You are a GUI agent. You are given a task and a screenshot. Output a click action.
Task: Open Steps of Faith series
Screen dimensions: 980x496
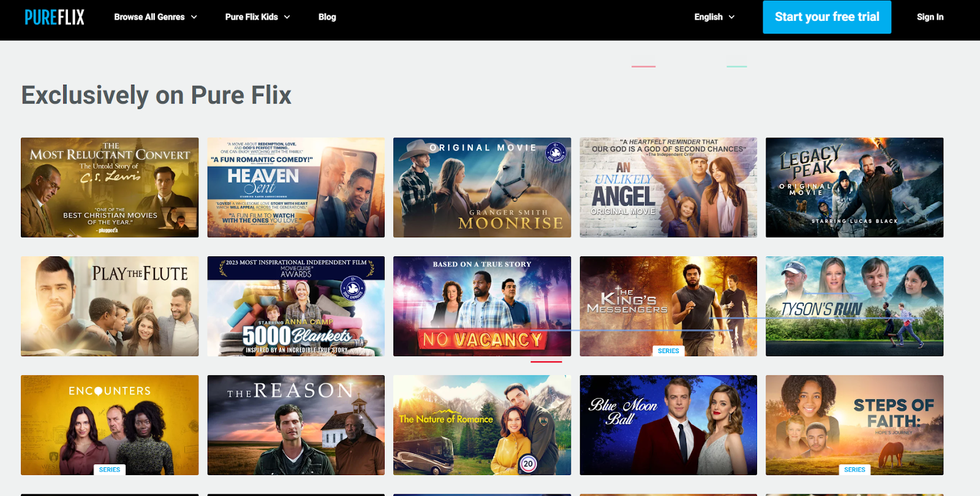854,425
